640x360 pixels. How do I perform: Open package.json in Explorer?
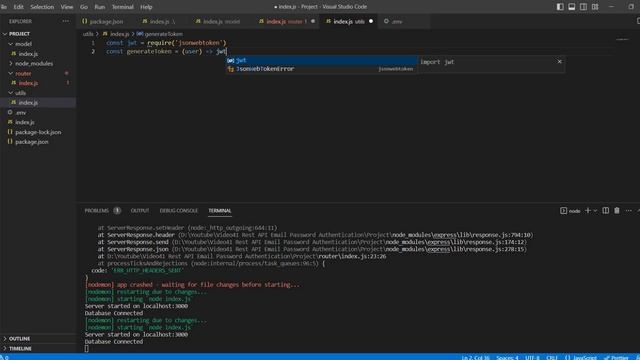[31, 142]
